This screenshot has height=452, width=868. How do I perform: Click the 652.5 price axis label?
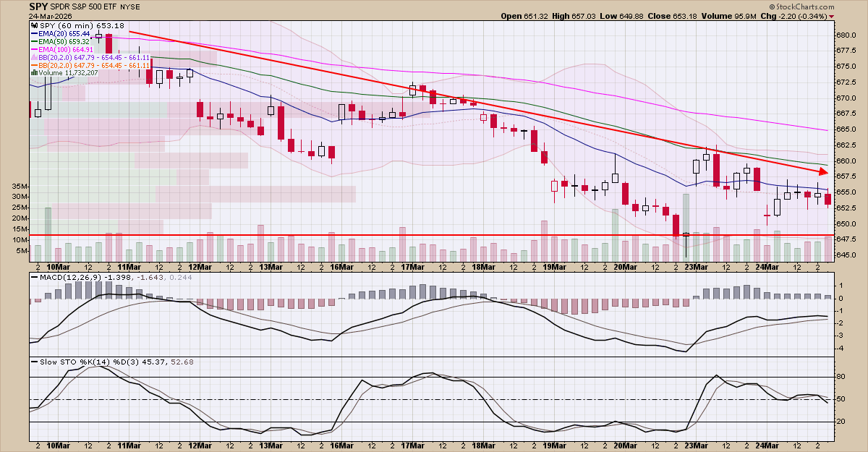pyautogui.click(x=846, y=208)
